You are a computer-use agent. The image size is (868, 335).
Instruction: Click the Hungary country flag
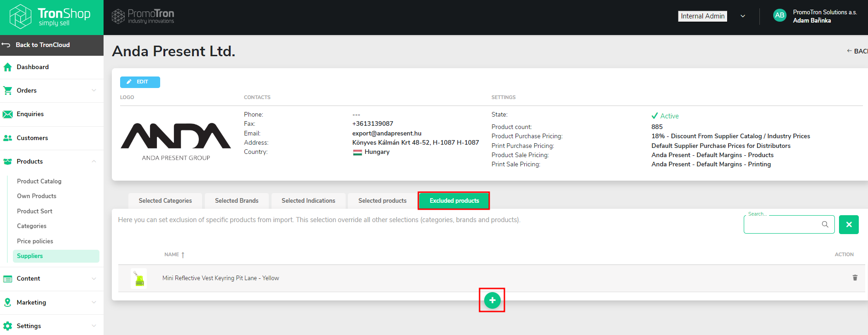click(357, 152)
